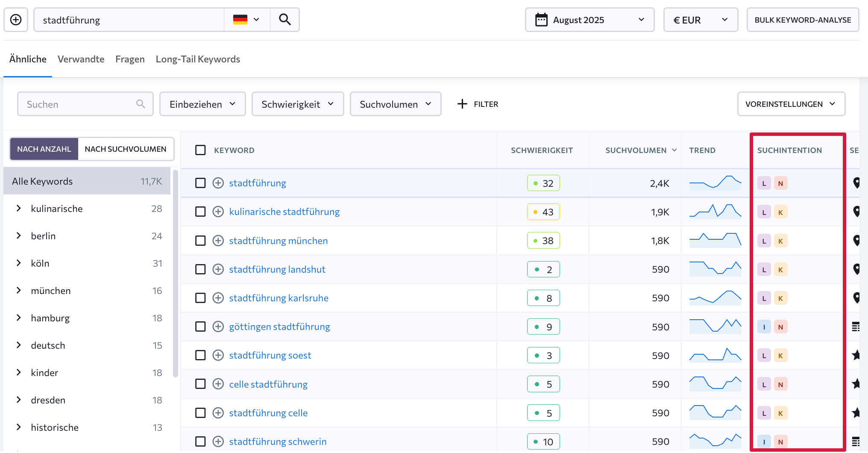Tick the checkbox for stadtführung münchen
Viewport: 868px width, 453px height.
pos(200,241)
